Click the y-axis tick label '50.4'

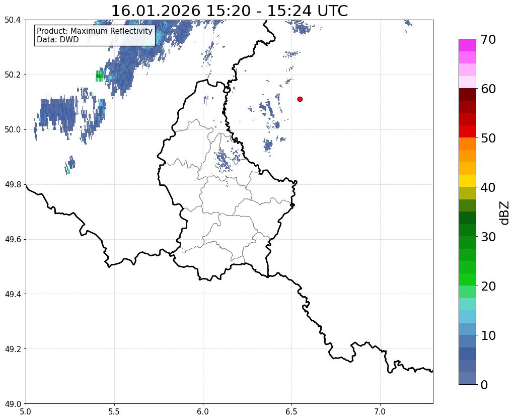[13, 20]
